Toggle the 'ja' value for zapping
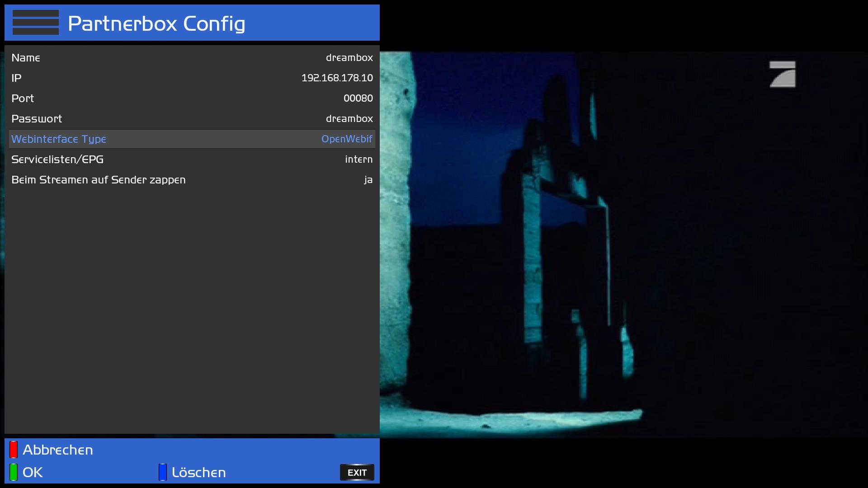The width and height of the screenshot is (868, 488). [x=368, y=180]
